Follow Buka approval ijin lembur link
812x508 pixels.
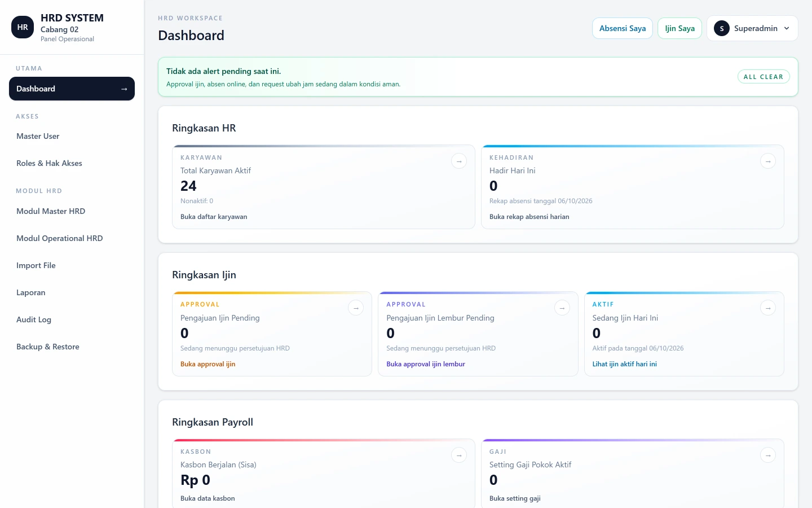coord(426,364)
